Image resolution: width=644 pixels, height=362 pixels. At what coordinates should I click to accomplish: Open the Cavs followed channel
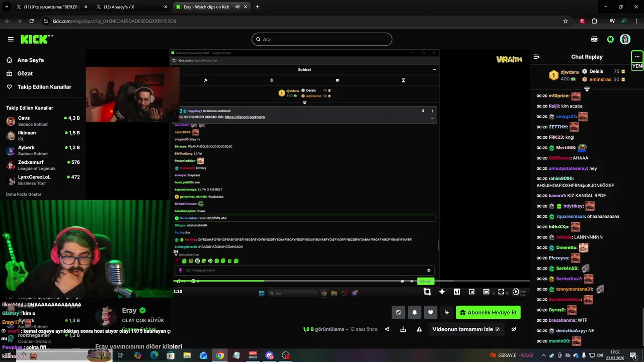coord(43,121)
